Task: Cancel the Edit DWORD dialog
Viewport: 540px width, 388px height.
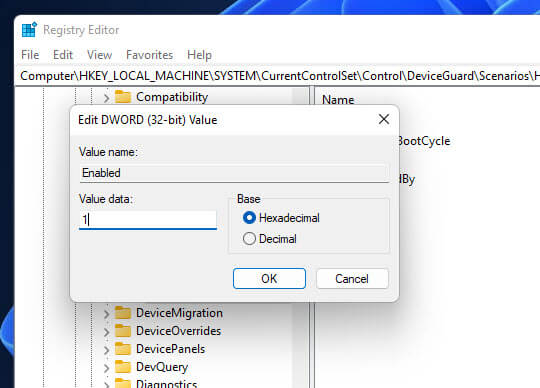Action: click(x=352, y=279)
